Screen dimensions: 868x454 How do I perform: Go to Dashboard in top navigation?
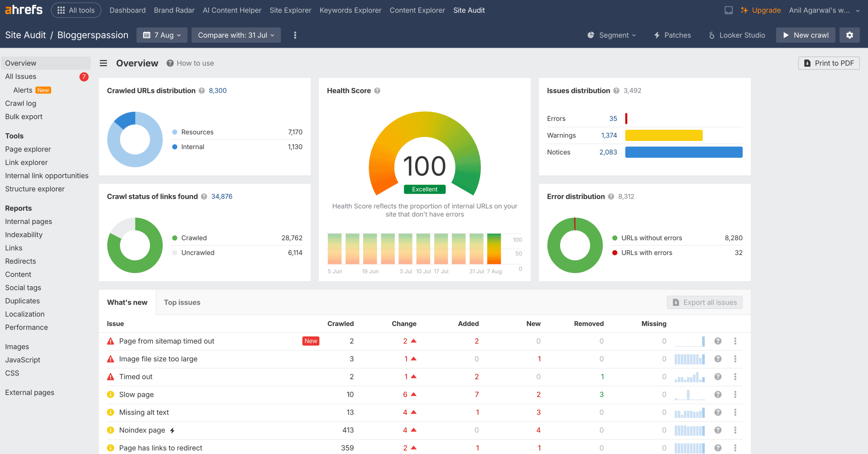(127, 10)
